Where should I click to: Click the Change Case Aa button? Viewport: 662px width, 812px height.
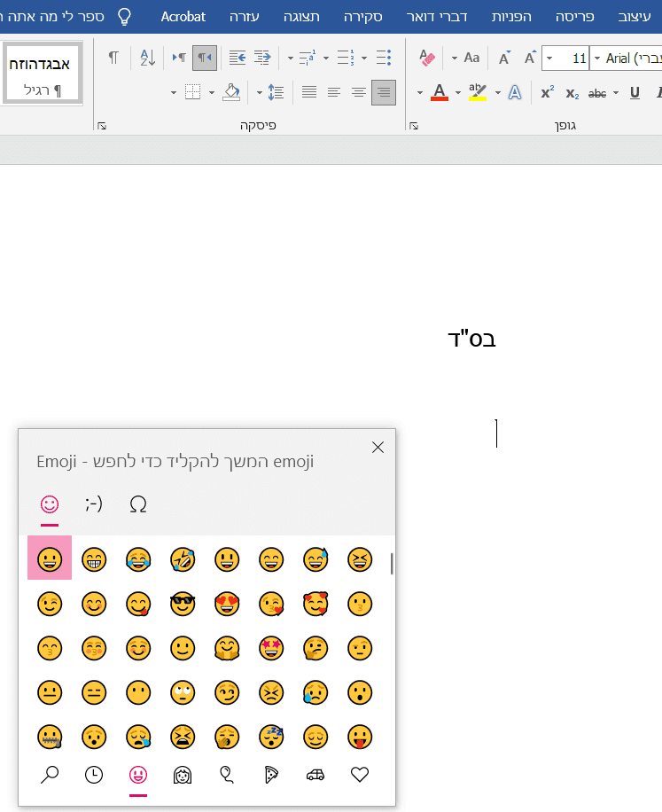[471, 58]
